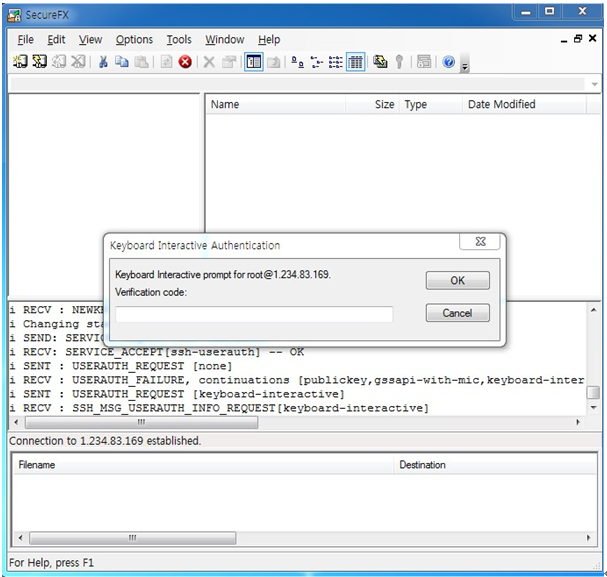Toggle the folder tree view icon

(x=254, y=62)
